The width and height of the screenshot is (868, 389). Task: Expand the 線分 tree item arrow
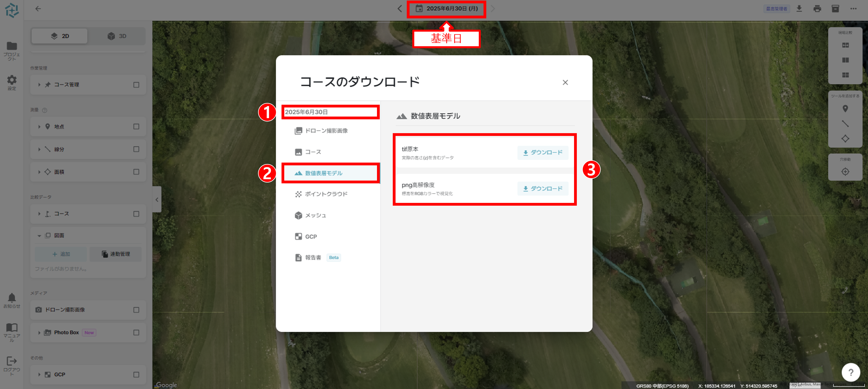click(x=39, y=149)
